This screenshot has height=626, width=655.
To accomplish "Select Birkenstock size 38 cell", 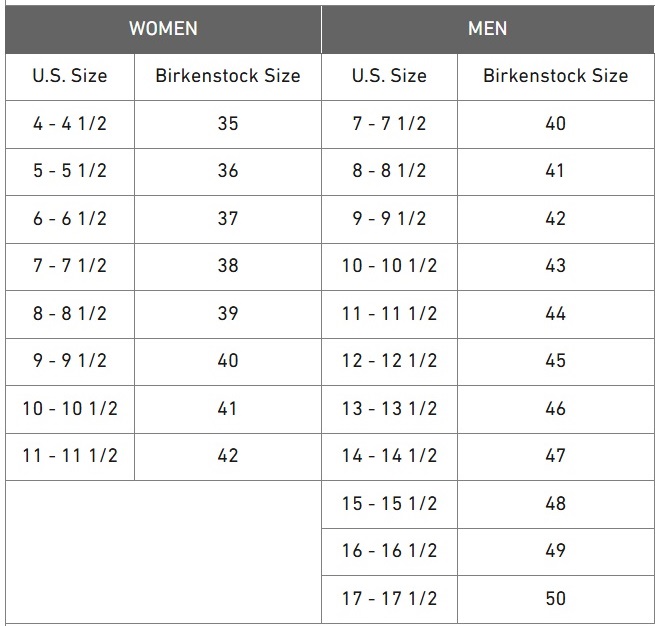I will click(228, 266).
